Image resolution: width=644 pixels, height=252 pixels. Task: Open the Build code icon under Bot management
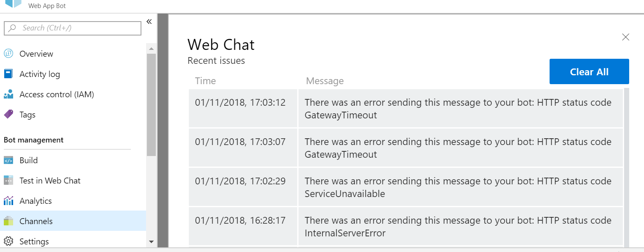[9, 160]
